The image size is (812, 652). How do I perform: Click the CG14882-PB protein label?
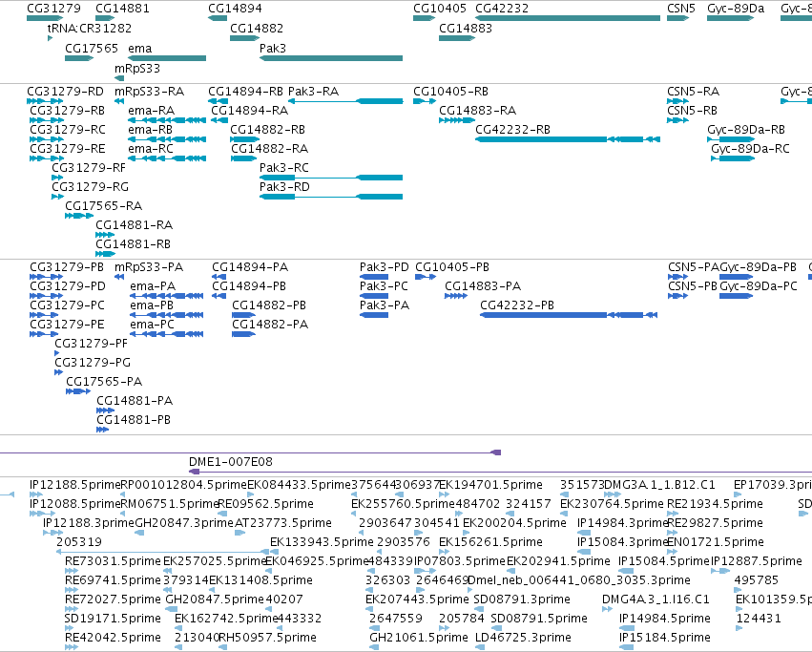click(x=269, y=305)
